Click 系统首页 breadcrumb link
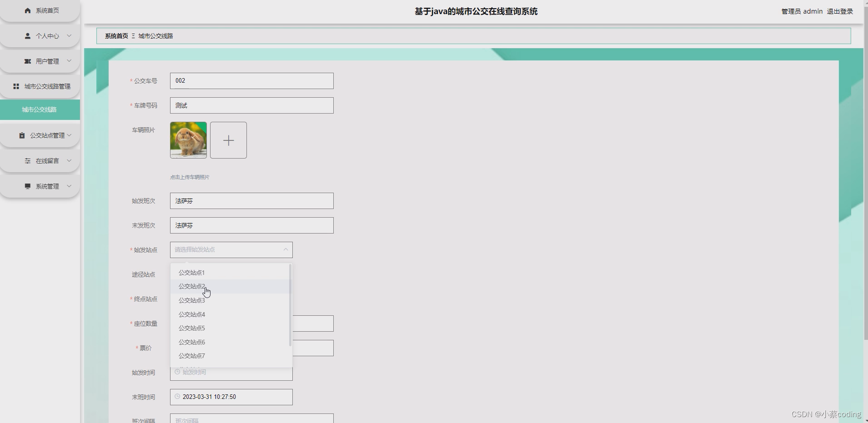 tap(116, 36)
